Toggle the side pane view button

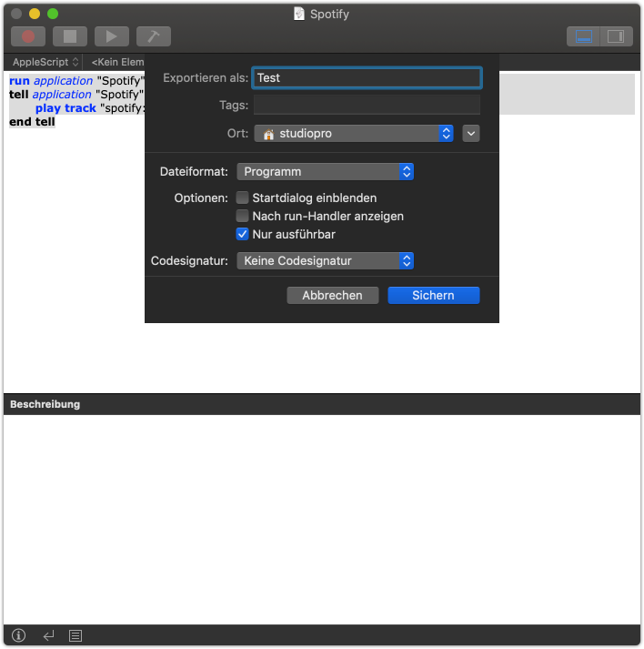coord(615,36)
